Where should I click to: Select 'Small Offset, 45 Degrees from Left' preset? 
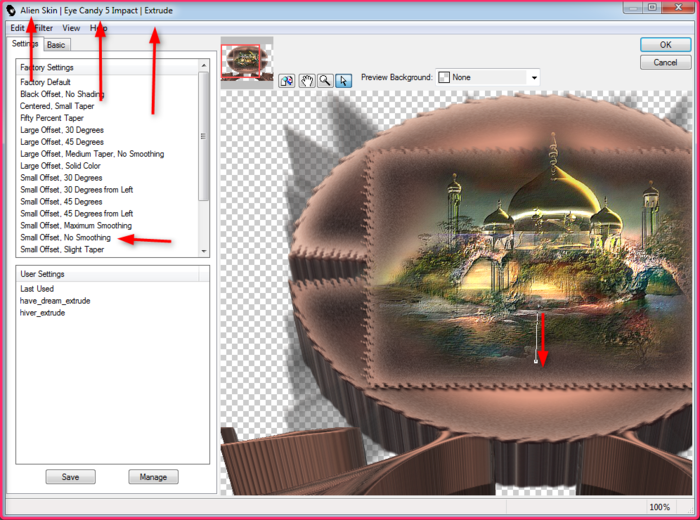pyautogui.click(x=76, y=214)
